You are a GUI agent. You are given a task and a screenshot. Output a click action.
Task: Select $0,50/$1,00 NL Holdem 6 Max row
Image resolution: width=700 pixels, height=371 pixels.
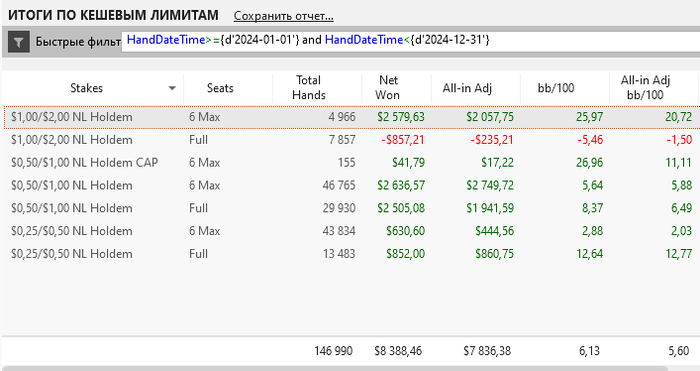tap(350, 185)
